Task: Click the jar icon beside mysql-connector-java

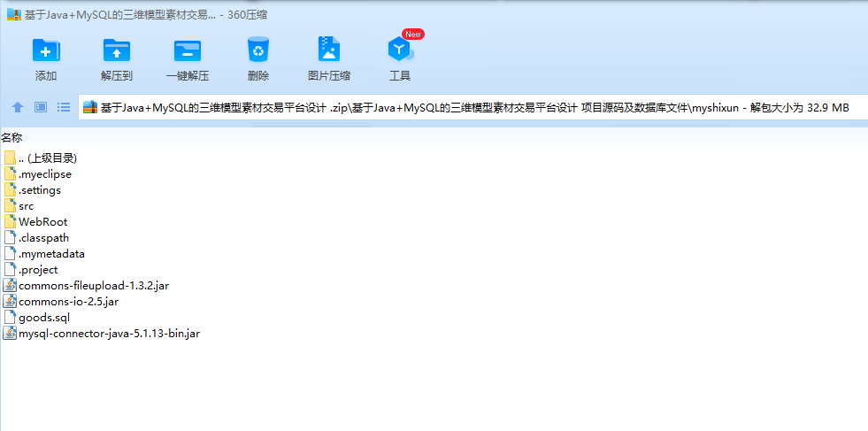Action: tap(10, 334)
